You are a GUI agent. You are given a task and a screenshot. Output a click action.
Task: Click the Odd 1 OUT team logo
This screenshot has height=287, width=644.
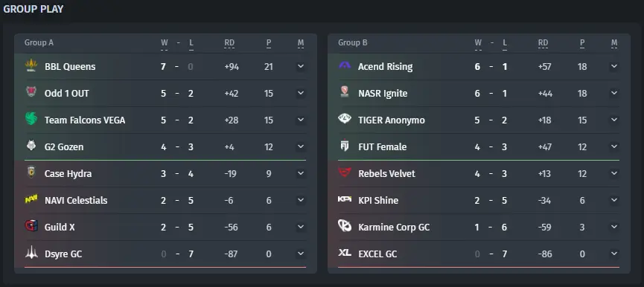point(31,92)
